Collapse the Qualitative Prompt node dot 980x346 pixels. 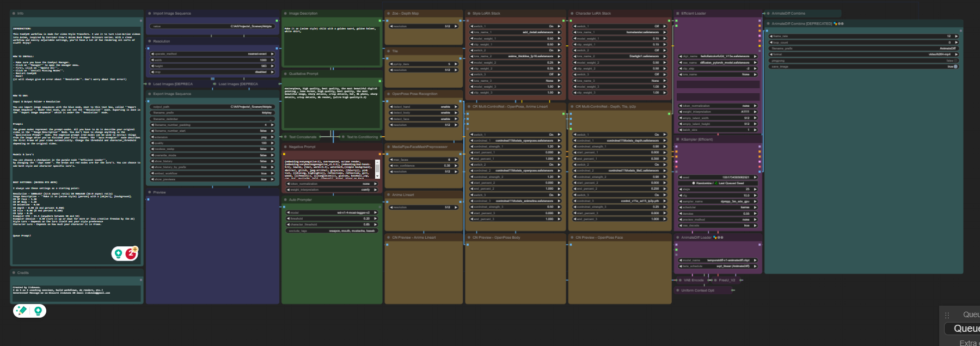pos(285,74)
